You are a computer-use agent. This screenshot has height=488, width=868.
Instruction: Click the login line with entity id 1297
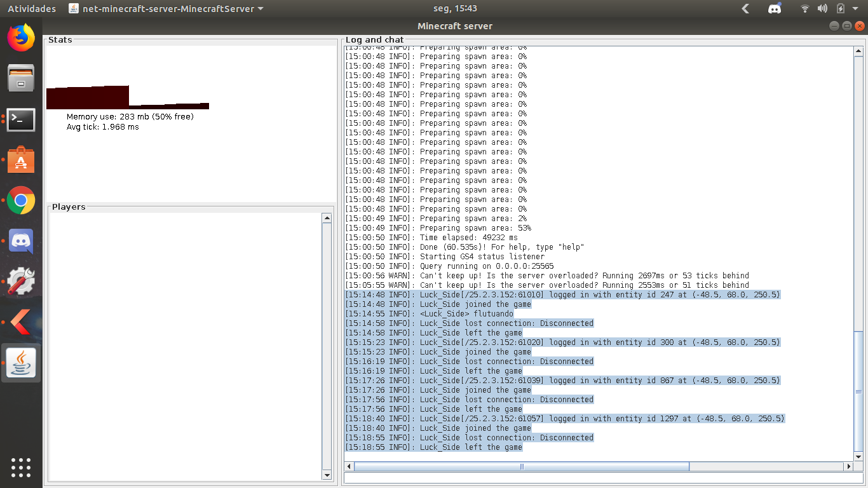click(x=565, y=419)
